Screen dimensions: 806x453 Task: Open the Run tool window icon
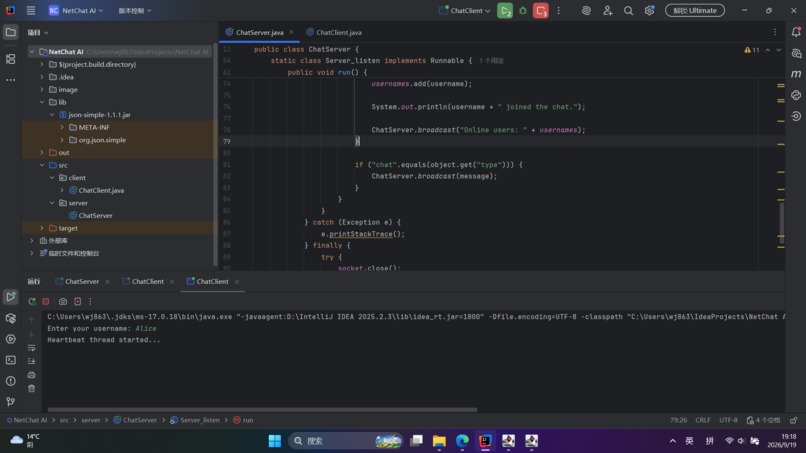(10, 297)
